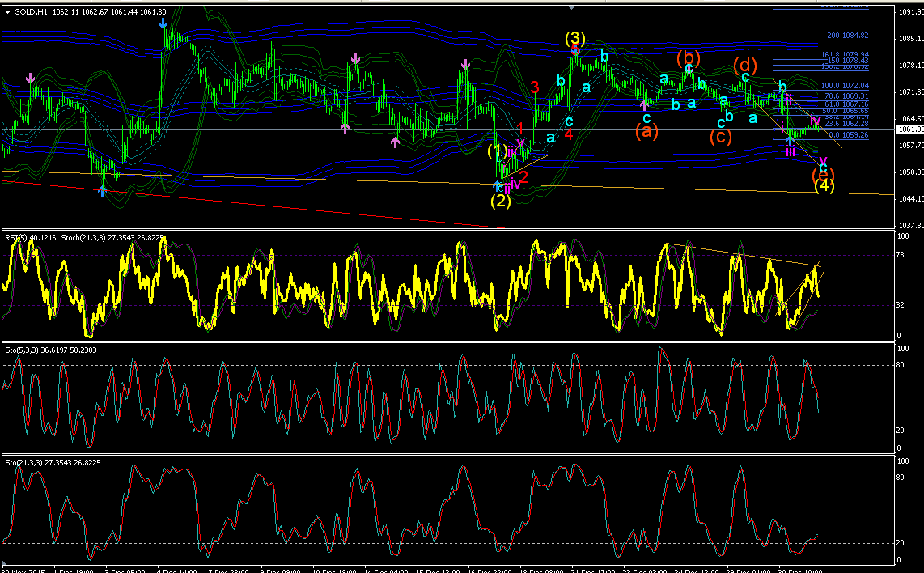Select the orange trendline across the RSI peaks
Screen dimensions: 924x573
(x=744, y=254)
